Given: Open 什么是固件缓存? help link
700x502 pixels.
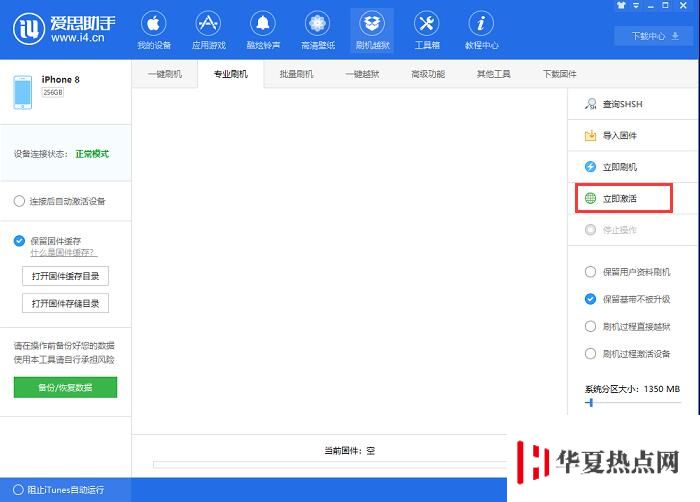Looking at the screenshot, I should point(64,253).
